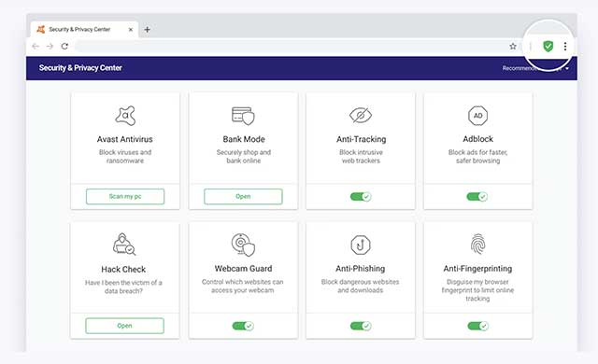Click the Anti-Tracking card title
The width and height of the screenshot is (598, 364).
tap(362, 139)
